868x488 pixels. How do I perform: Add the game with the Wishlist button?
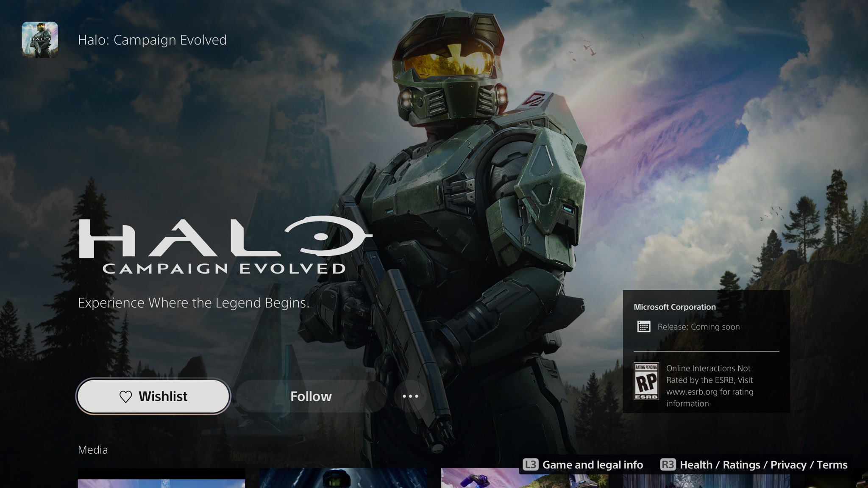pos(153,396)
